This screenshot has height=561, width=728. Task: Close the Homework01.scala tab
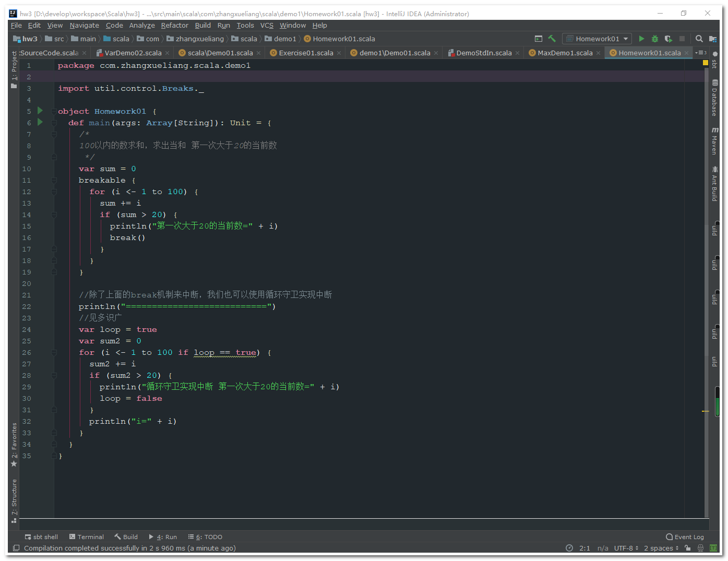[x=687, y=53]
